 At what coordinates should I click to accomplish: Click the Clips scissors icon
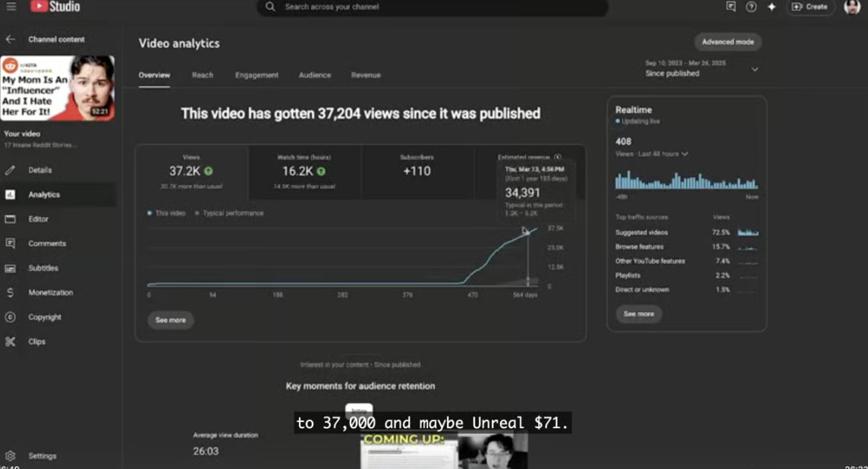click(10, 342)
